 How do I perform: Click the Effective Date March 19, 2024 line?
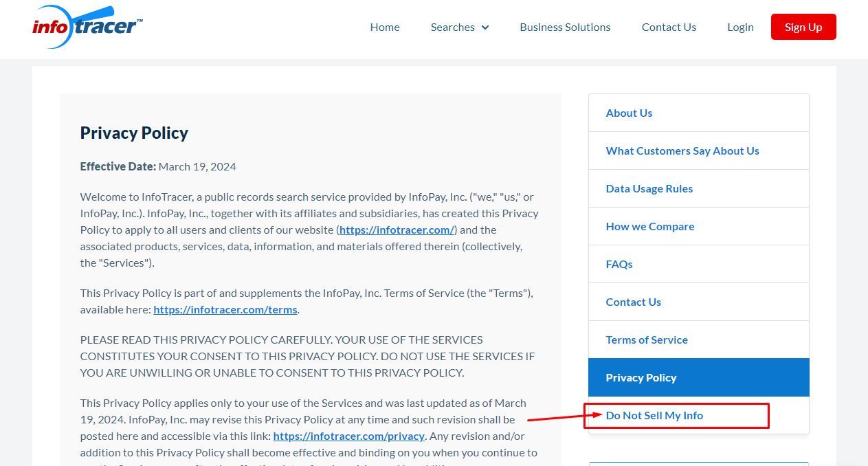coord(158,166)
